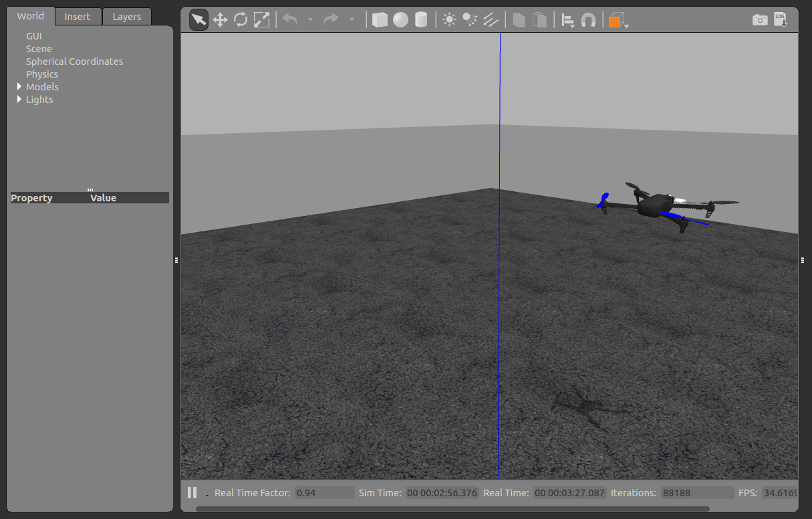Toggle the snap magnet tool
The image size is (812, 519).
588,20
